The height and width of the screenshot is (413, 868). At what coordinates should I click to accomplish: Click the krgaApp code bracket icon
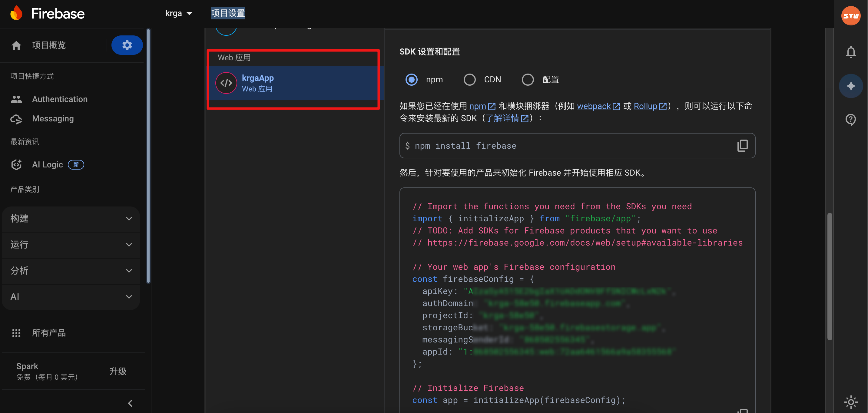226,83
